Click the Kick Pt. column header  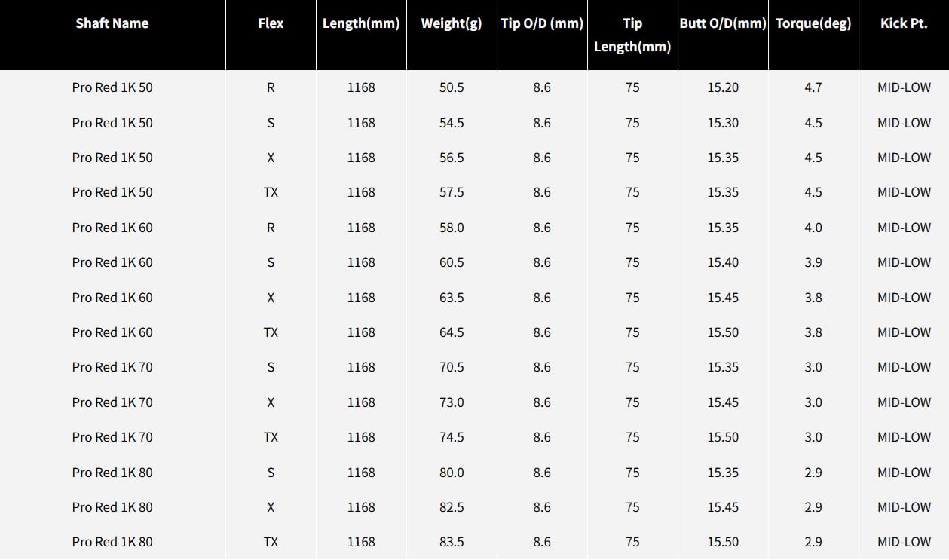click(904, 23)
